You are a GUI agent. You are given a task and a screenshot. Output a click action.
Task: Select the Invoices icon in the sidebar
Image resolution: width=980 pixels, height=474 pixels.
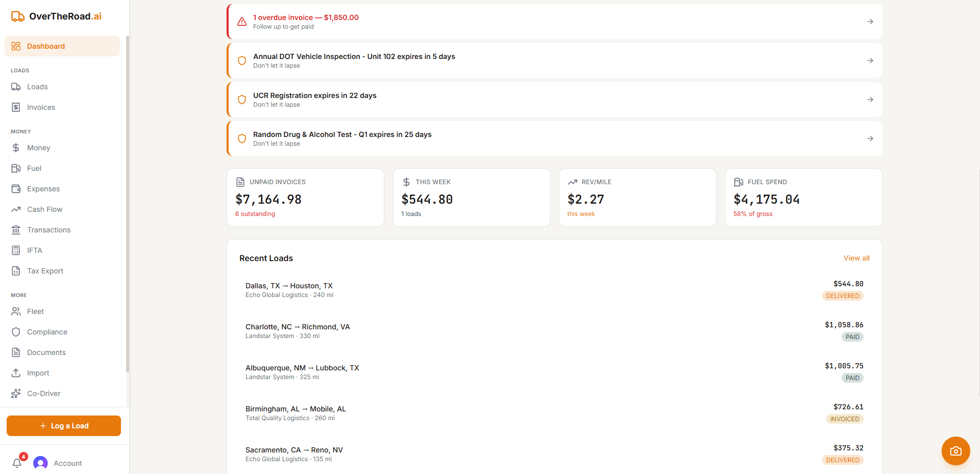point(17,107)
